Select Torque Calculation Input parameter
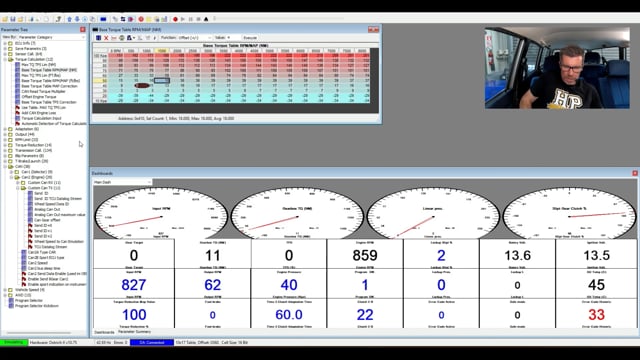 click(x=41, y=118)
